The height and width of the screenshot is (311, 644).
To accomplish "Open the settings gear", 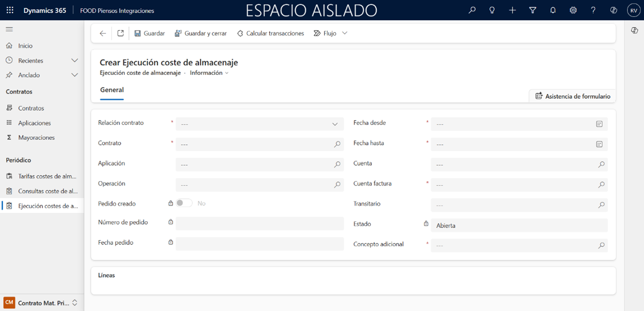I will 573,10.
